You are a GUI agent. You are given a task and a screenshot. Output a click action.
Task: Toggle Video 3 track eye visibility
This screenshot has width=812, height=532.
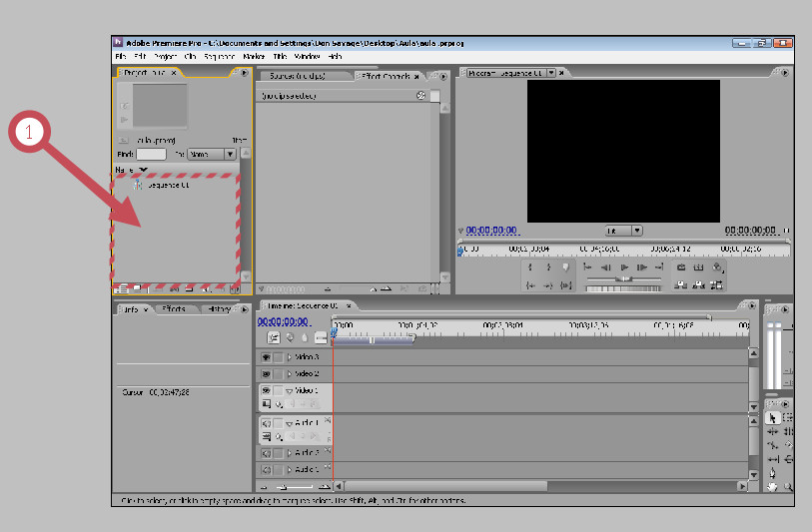tap(266, 357)
